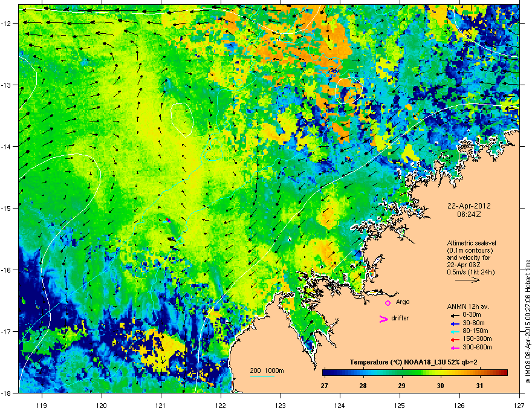
Task: Click the '80-150m' depth label
Action: (475, 331)
